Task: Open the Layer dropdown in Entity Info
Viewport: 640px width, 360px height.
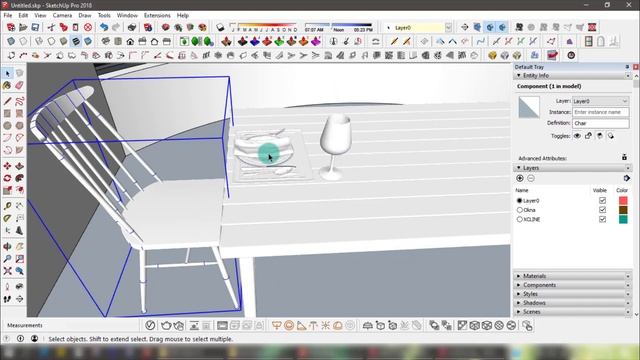Action: pyautogui.click(x=600, y=101)
